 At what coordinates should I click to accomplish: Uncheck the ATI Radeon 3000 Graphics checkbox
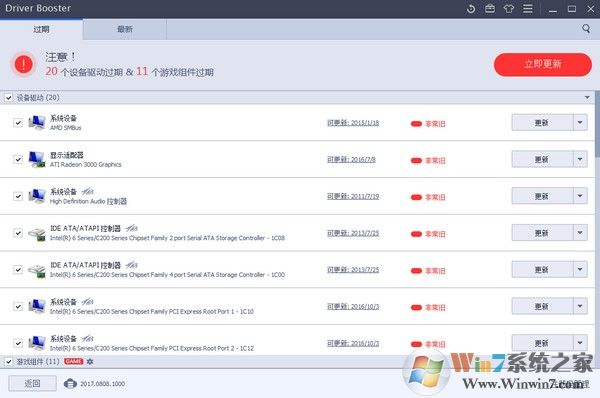18,159
